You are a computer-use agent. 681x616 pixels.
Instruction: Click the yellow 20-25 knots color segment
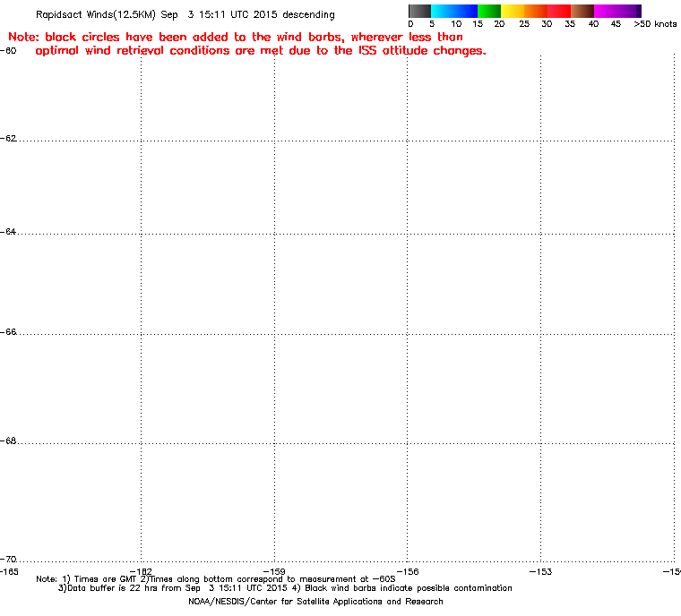tap(513, 11)
